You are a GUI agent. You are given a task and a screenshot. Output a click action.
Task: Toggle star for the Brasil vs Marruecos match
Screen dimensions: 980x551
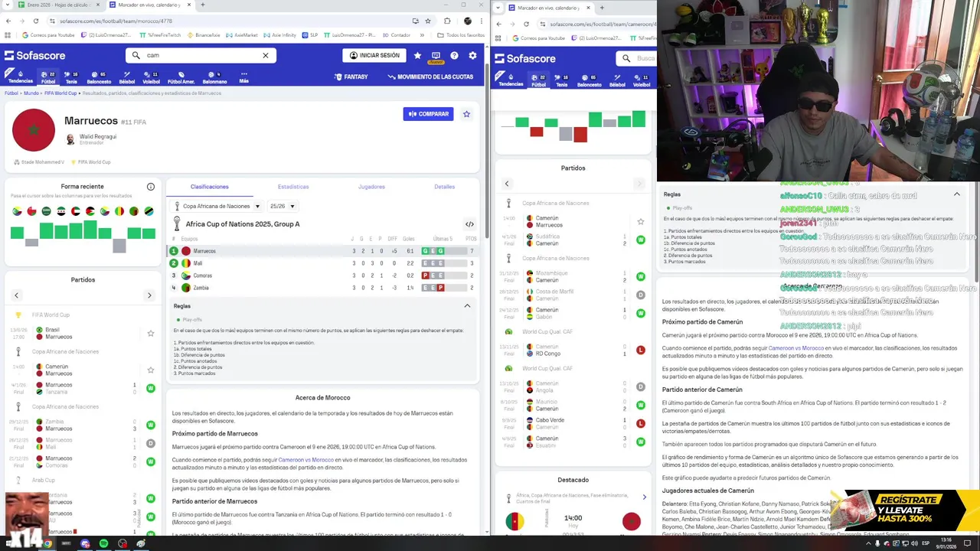151,333
